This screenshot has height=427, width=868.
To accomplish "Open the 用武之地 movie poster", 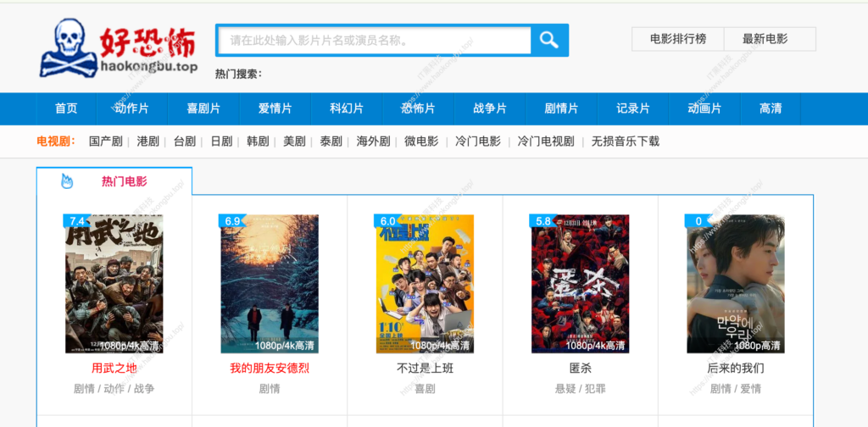I will 114,284.
